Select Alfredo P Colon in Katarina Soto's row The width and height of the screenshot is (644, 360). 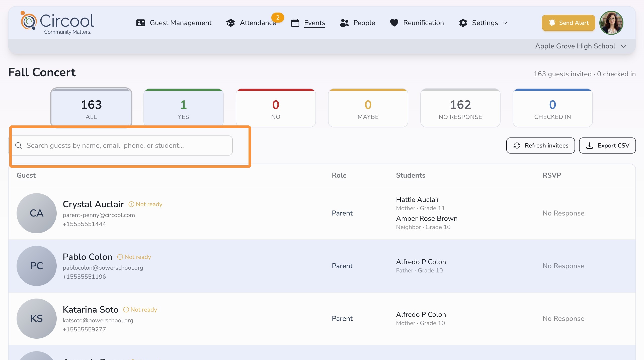[421, 315]
